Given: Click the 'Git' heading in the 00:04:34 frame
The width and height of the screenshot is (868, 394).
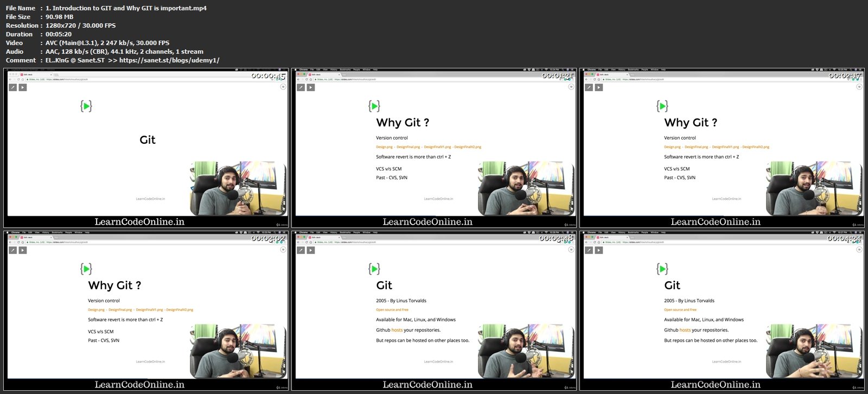Looking at the screenshot, I should pos(672,285).
